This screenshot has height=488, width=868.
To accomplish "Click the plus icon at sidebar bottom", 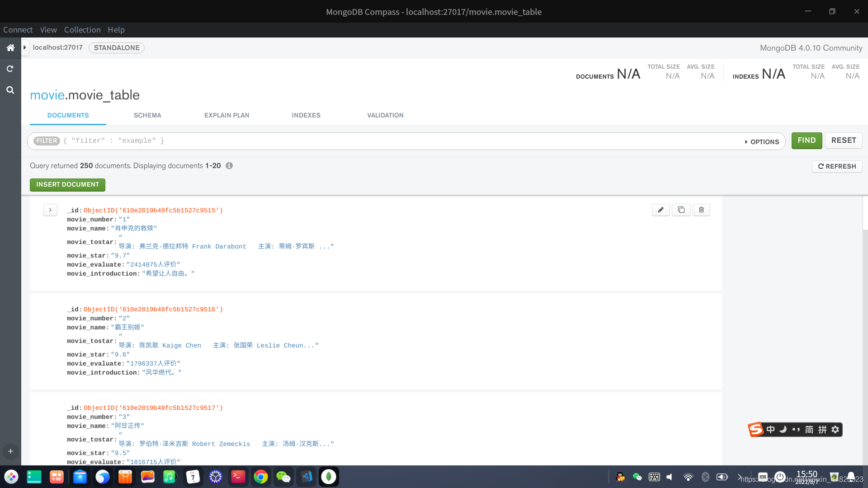I will (10, 451).
